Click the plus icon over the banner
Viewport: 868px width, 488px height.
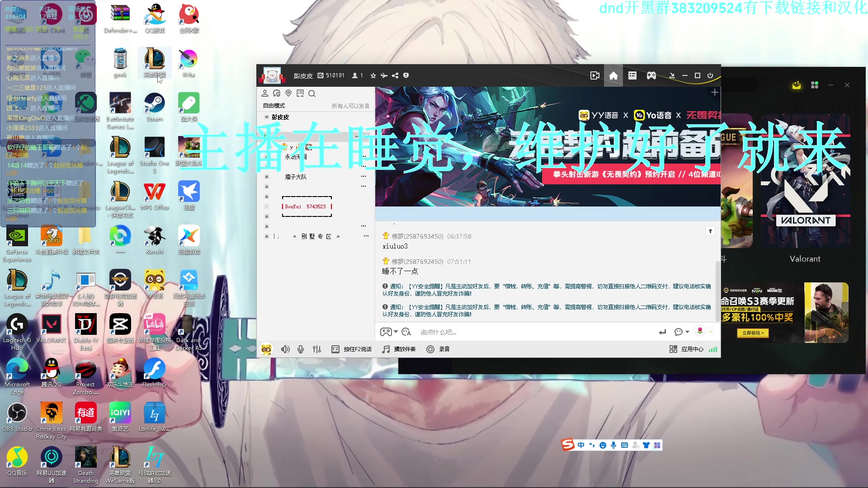(714, 92)
